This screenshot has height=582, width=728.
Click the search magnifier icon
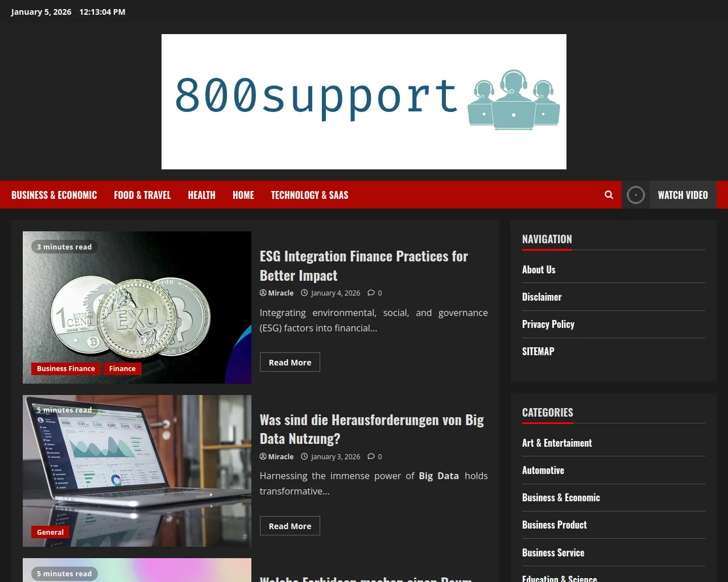click(x=609, y=195)
